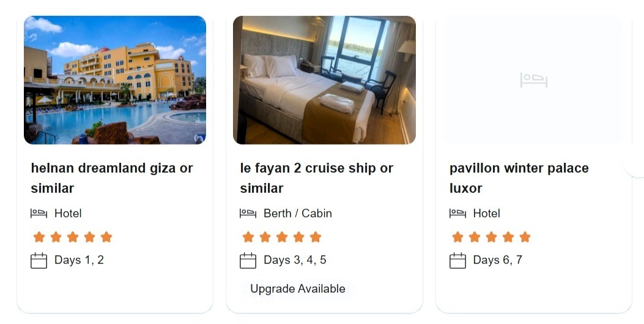Open the helnan dreamland giza hotel photo

[115, 80]
